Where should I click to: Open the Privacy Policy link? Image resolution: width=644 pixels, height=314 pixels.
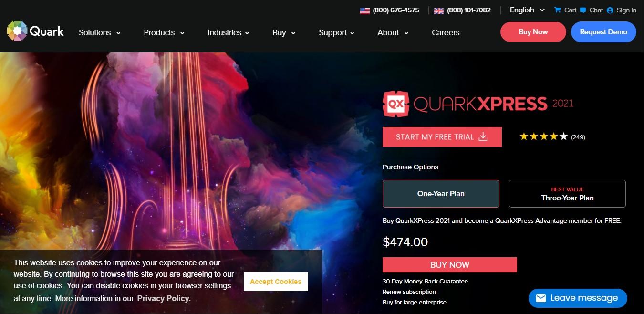coord(164,299)
